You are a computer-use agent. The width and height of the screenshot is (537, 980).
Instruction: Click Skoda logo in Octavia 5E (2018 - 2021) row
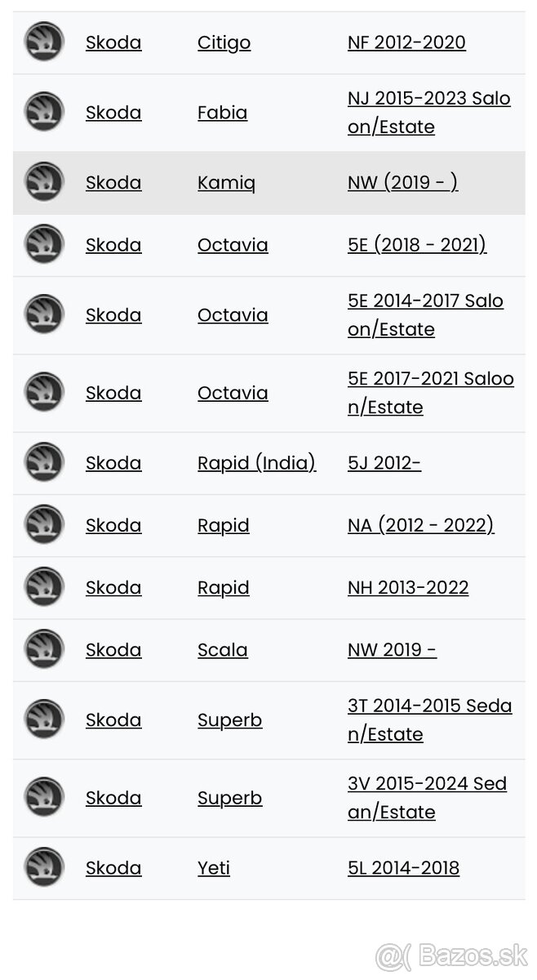pos(44,245)
